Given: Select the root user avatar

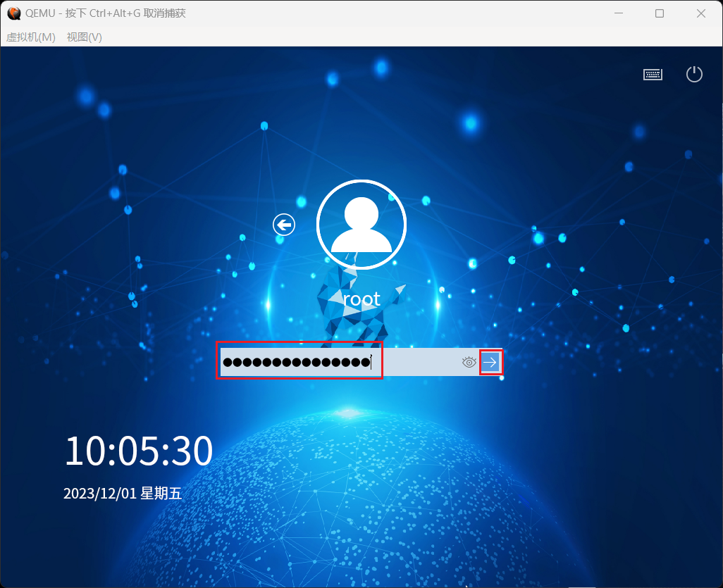Looking at the screenshot, I should click(x=361, y=225).
